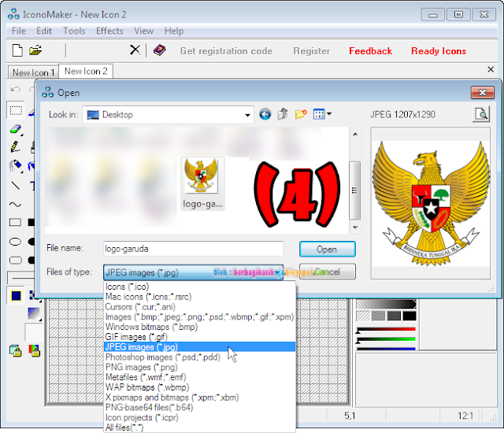This screenshot has width=504, height=433.
Task: Open the File menu
Action: click(x=19, y=31)
